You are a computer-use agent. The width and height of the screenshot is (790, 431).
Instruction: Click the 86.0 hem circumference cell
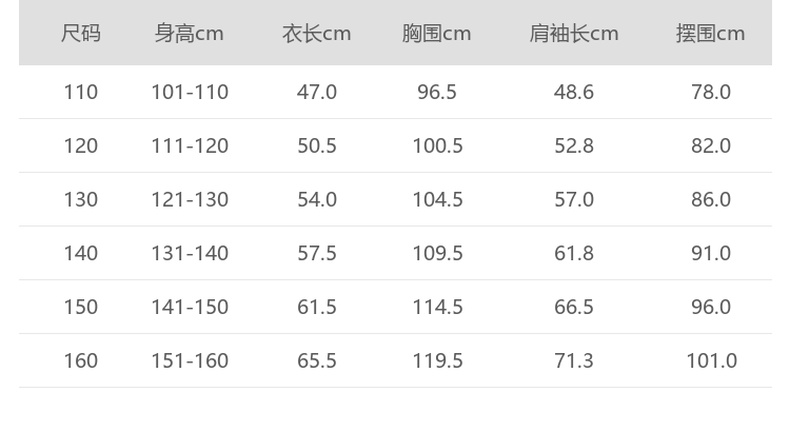(710, 200)
